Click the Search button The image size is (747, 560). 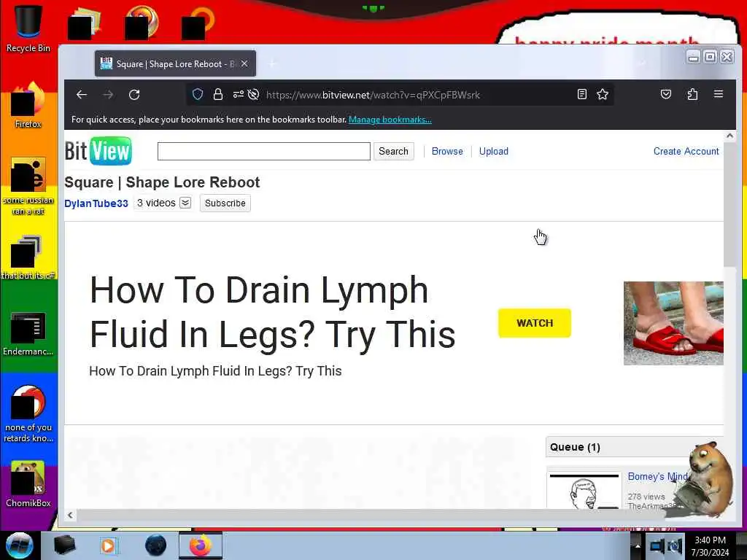click(393, 152)
